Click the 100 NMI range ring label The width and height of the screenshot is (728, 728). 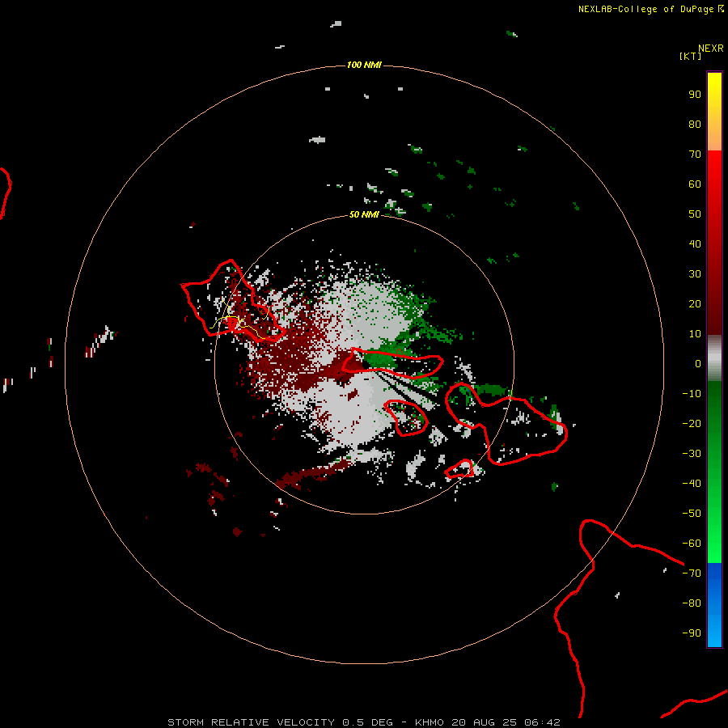click(364, 65)
